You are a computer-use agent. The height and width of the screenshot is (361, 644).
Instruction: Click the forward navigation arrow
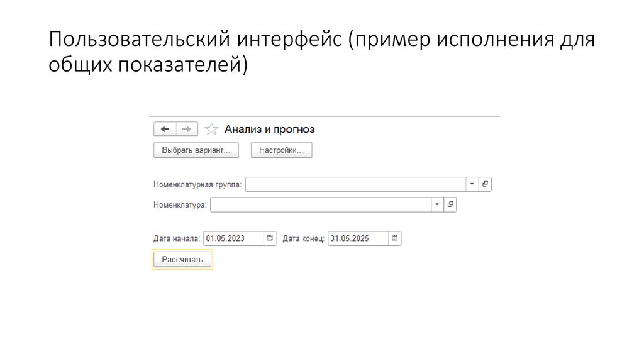click(187, 129)
